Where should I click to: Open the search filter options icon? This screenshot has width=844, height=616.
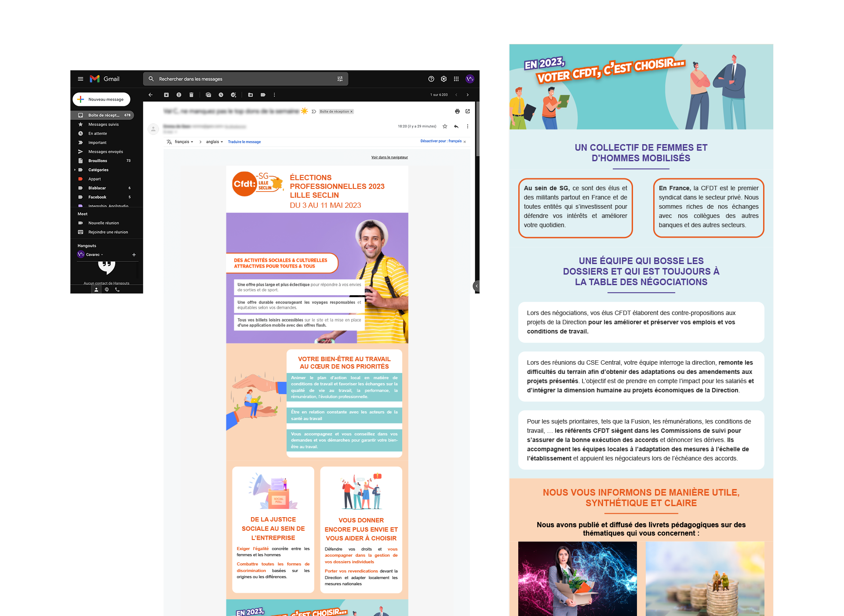point(340,79)
